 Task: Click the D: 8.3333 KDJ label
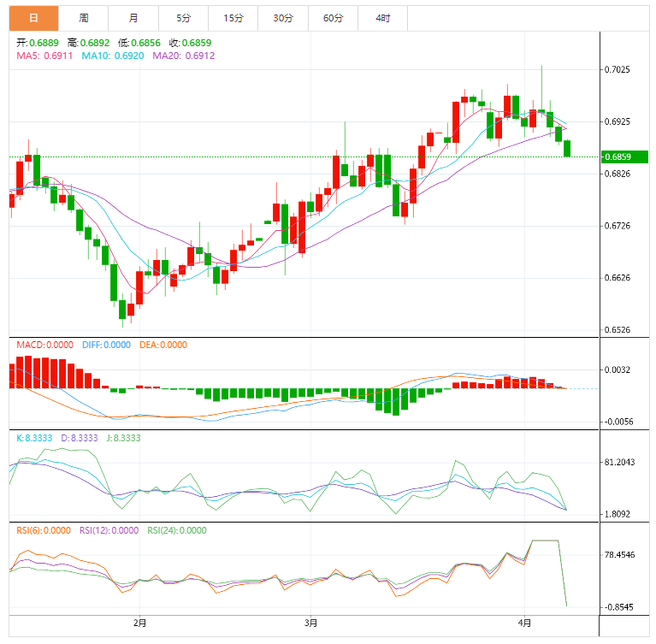coord(80,438)
